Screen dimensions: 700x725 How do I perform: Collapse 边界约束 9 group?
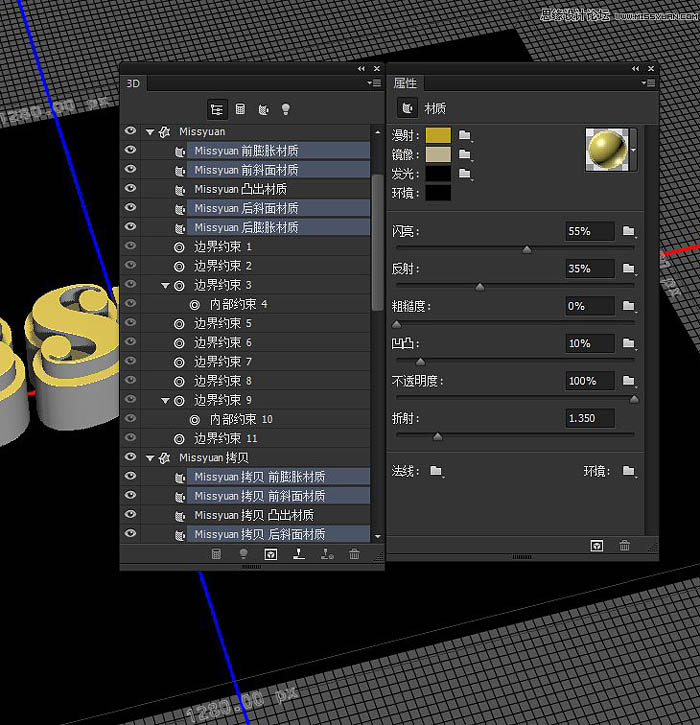[165, 401]
